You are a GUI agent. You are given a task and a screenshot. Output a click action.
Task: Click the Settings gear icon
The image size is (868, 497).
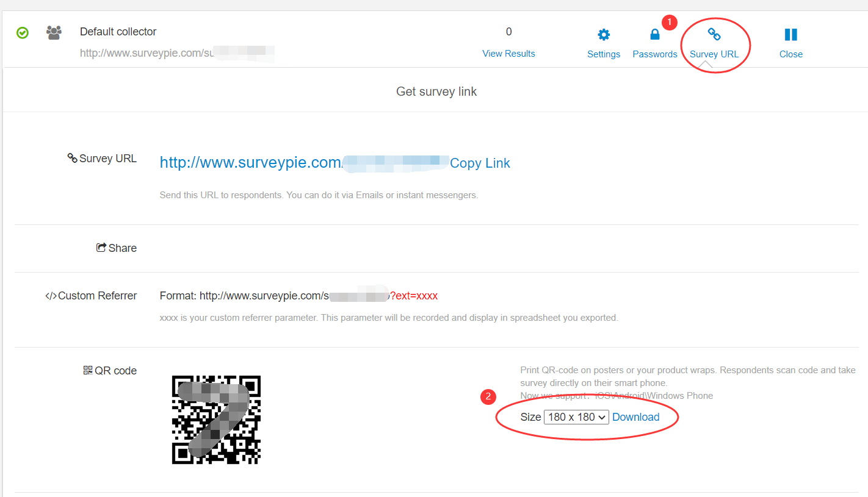pyautogui.click(x=603, y=35)
